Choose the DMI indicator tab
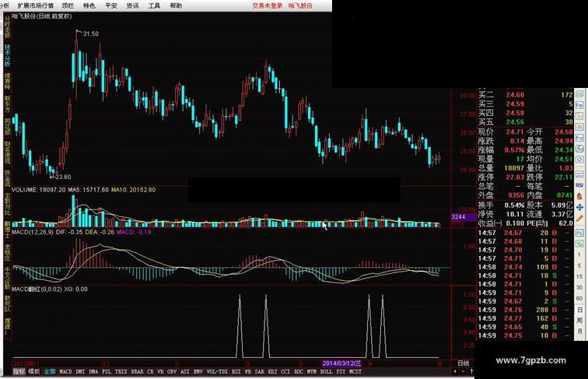The height and width of the screenshot is (379, 588). point(80,371)
